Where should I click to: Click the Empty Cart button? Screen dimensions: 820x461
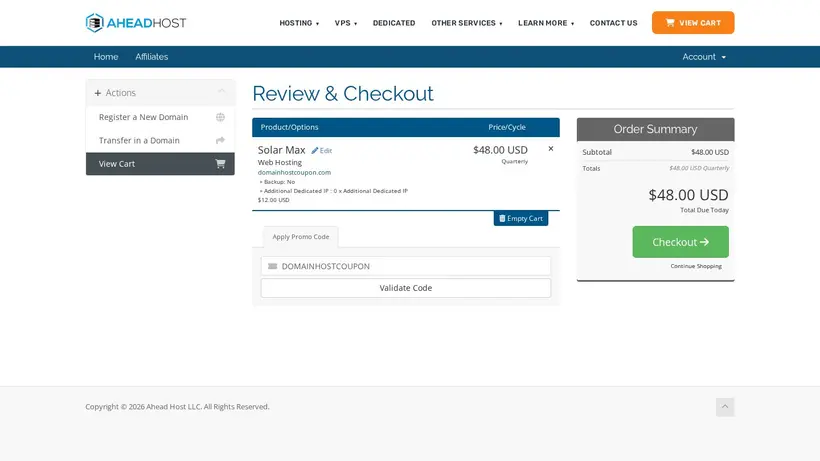point(521,218)
